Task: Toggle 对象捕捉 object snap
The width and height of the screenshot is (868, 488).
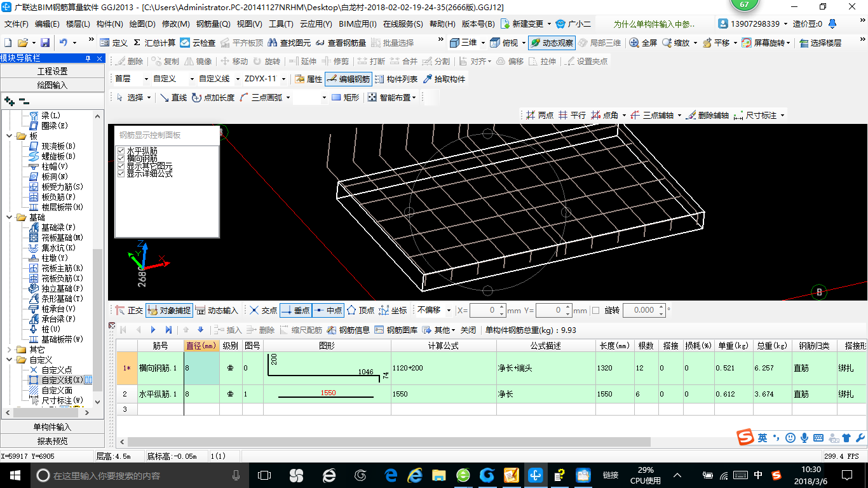Action: [x=168, y=310]
